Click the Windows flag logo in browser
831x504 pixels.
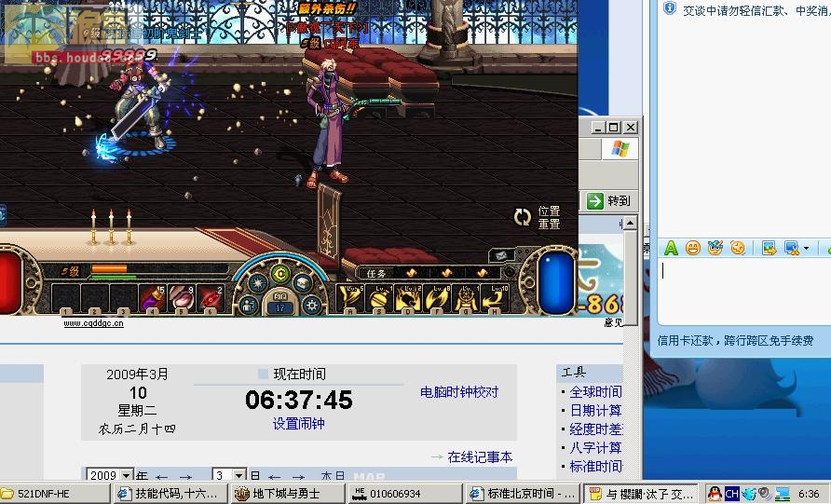pos(620,149)
